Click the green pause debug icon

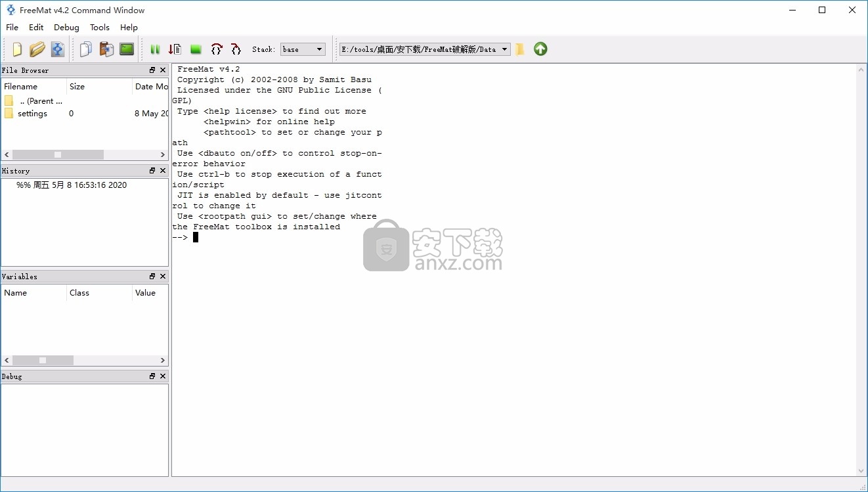point(156,49)
